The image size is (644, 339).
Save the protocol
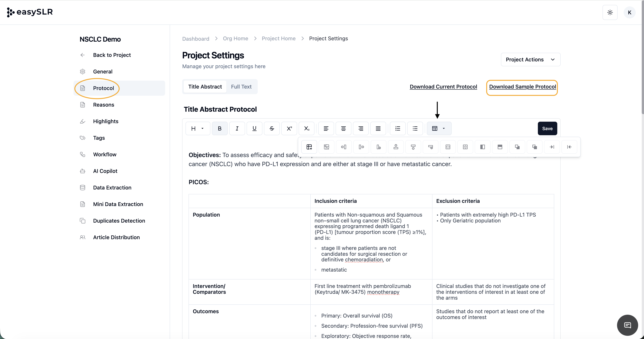[x=547, y=128]
